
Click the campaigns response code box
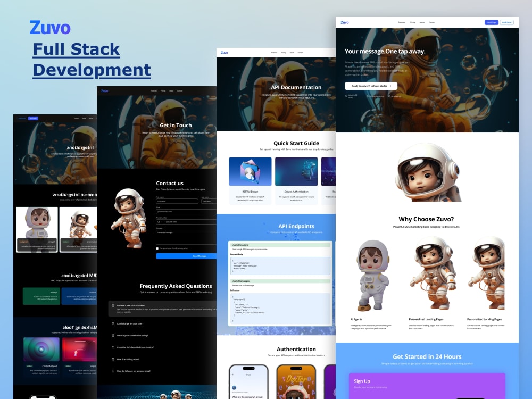click(x=280, y=308)
